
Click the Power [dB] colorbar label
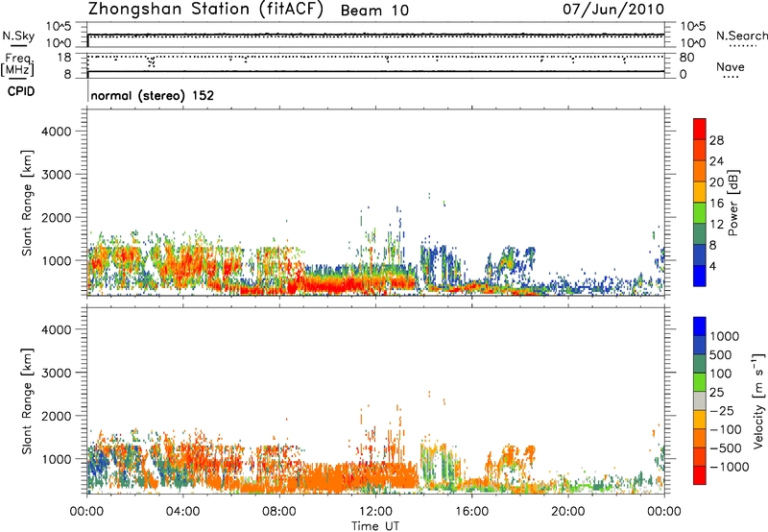click(732, 203)
